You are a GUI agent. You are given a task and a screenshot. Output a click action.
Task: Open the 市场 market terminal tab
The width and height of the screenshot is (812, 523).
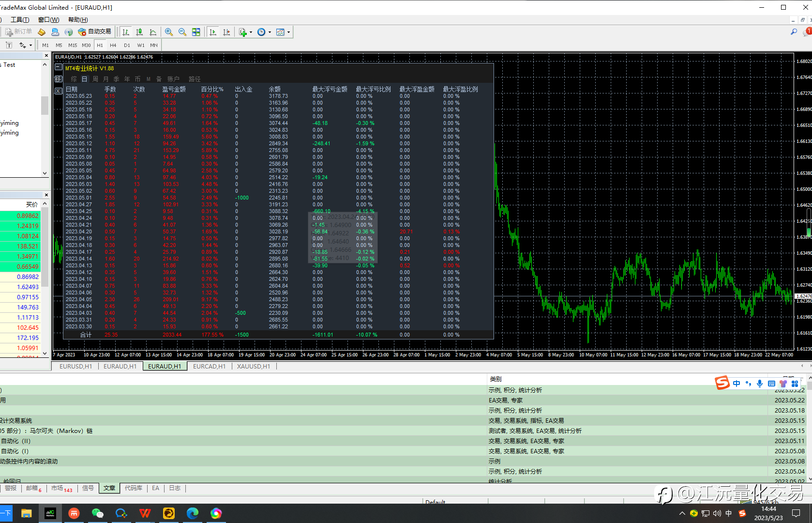click(x=61, y=488)
